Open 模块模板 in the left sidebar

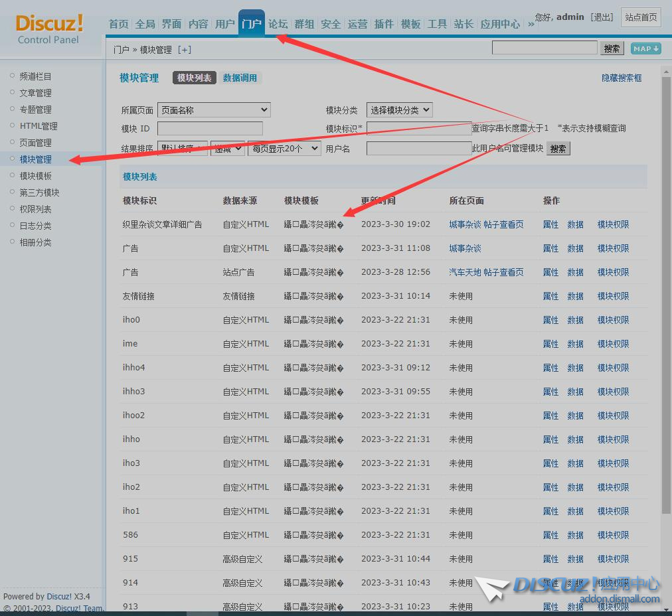tap(36, 176)
